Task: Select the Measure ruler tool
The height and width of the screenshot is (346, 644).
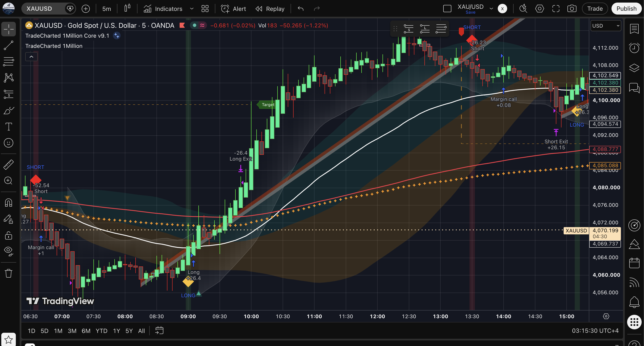Action: 9,164
